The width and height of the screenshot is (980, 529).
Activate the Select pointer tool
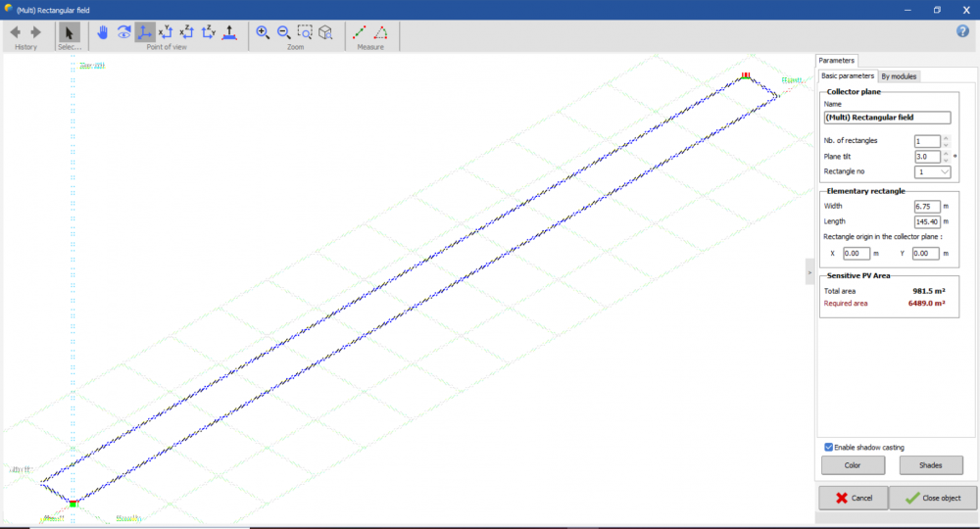click(x=69, y=32)
